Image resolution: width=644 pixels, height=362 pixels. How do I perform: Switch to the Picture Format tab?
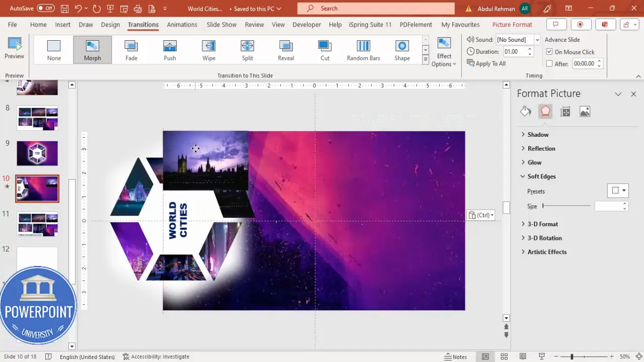(512, 25)
